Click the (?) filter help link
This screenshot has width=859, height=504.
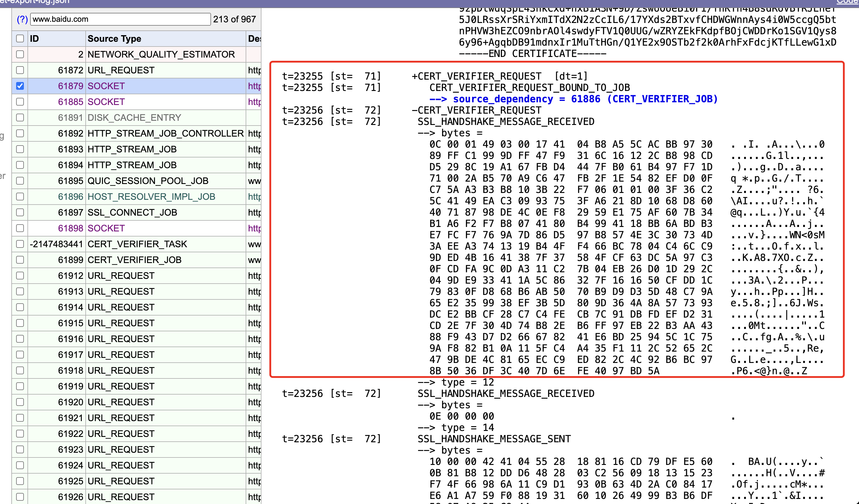(x=22, y=19)
